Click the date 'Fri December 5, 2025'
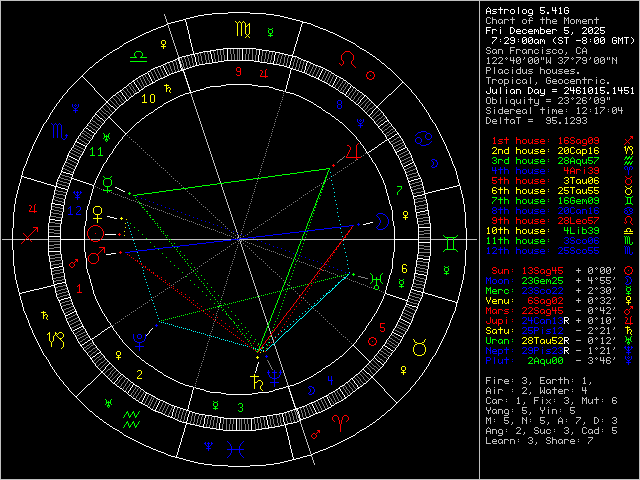The image size is (640, 480). (545, 31)
